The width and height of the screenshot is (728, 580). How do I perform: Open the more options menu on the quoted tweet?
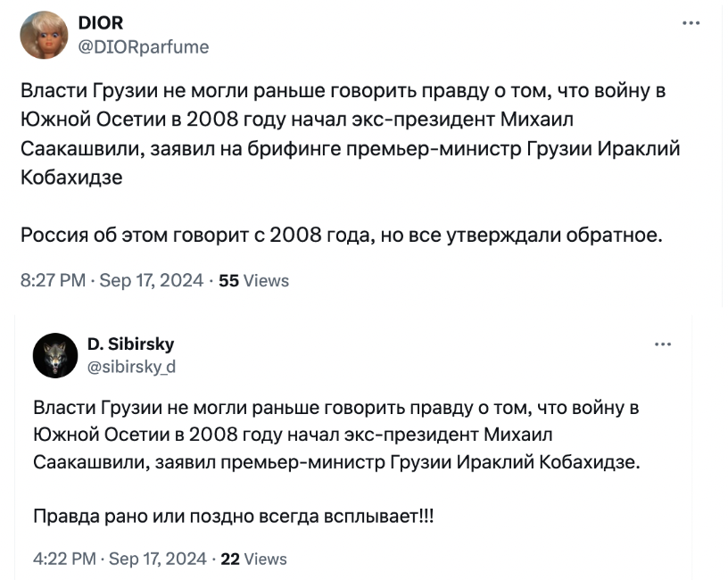click(663, 344)
